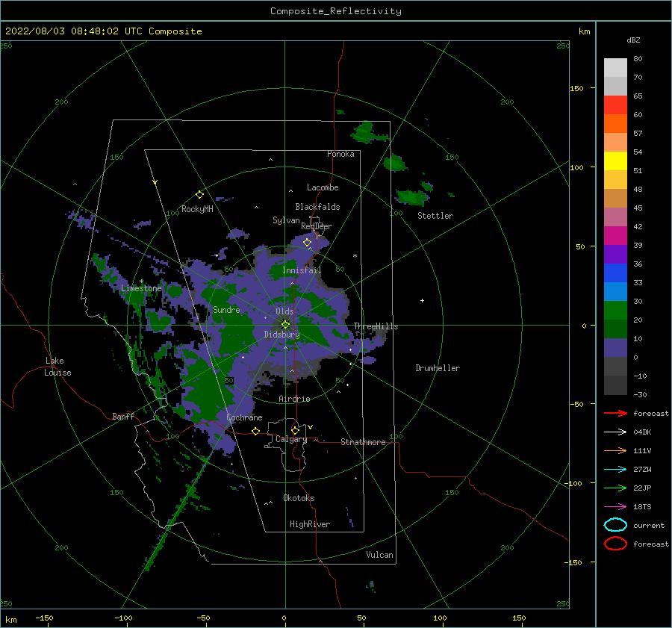Click the Stettler town label
672x628 pixels.
coord(435,216)
